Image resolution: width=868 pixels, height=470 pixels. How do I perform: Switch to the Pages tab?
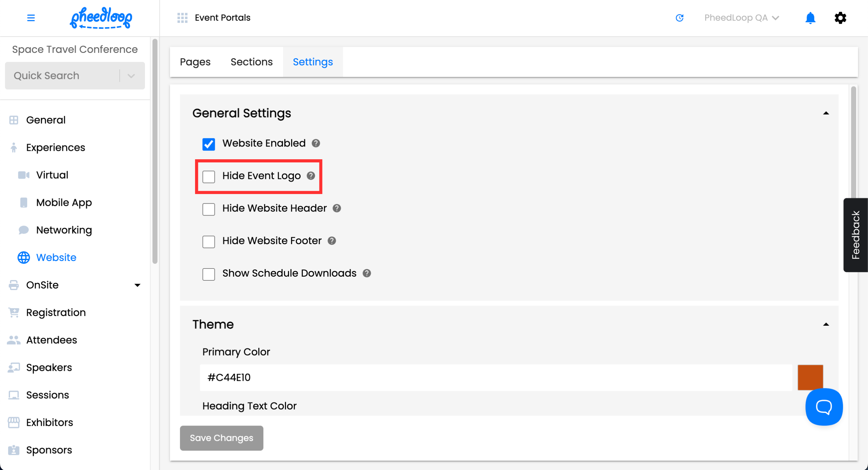coord(195,62)
